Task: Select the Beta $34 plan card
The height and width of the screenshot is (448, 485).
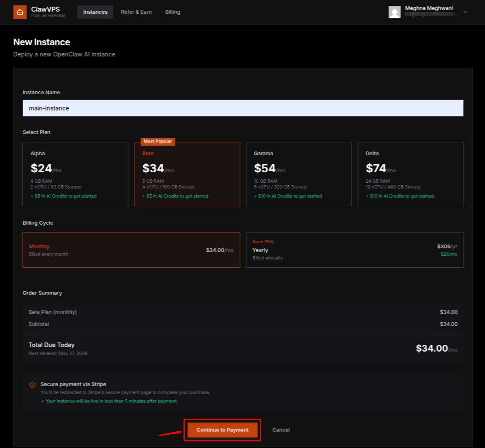Action: [x=187, y=174]
